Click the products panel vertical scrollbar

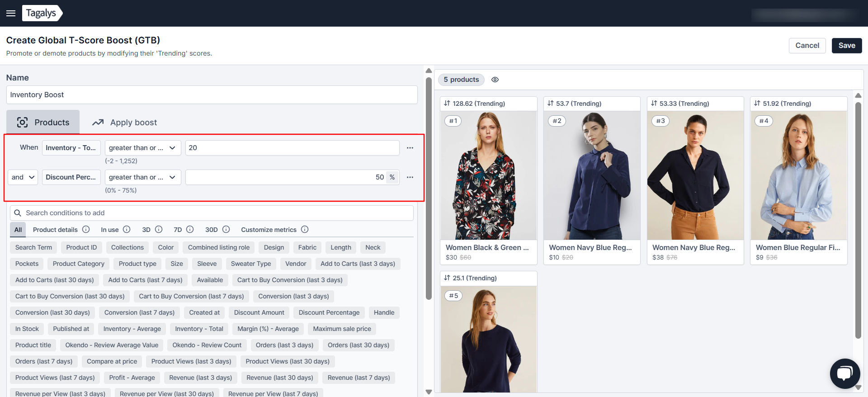[x=858, y=220]
